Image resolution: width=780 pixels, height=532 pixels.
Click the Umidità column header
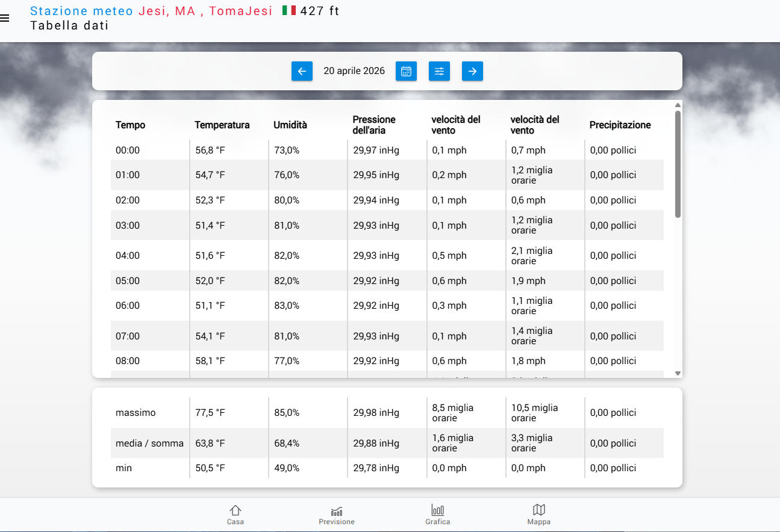point(290,125)
